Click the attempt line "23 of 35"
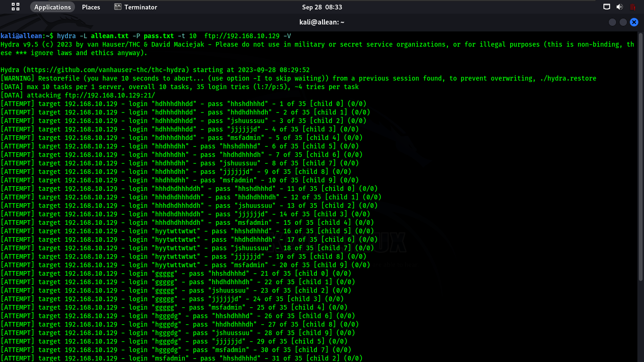Image resolution: width=644 pixels, height=362 pixels. point(176,290)
